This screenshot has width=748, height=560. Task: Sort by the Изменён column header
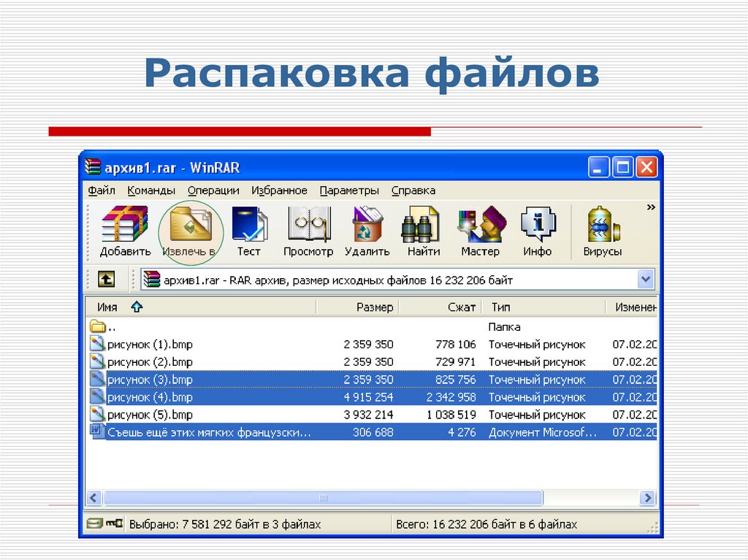(632, 307)
